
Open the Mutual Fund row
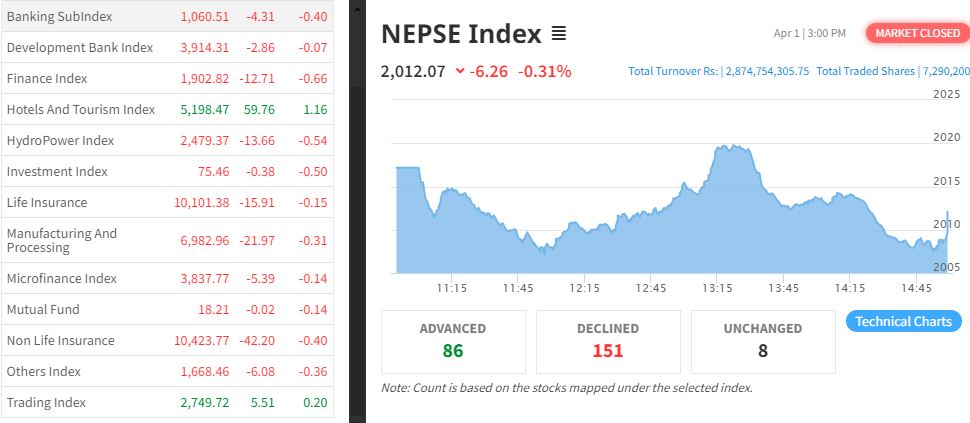coord(43,310)
